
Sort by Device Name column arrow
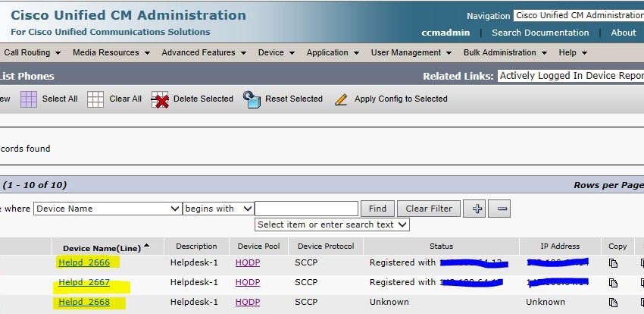pos(146,246)
